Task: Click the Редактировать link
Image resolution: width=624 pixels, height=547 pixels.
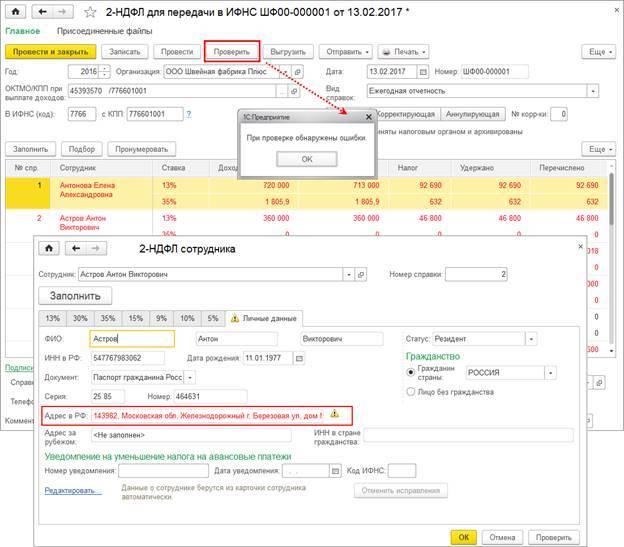Action: (72, 491)
